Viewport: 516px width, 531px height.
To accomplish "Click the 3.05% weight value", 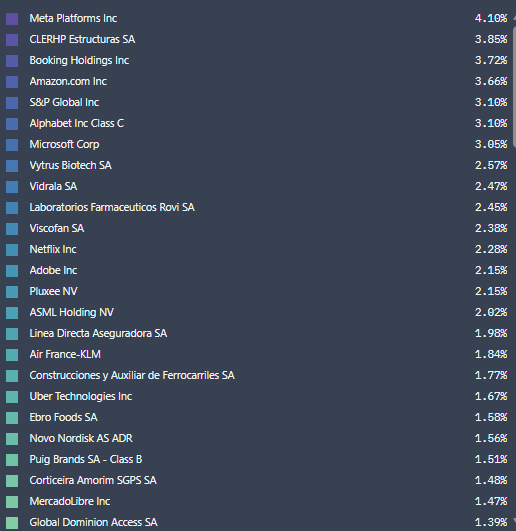I will (x=491, y=144).
